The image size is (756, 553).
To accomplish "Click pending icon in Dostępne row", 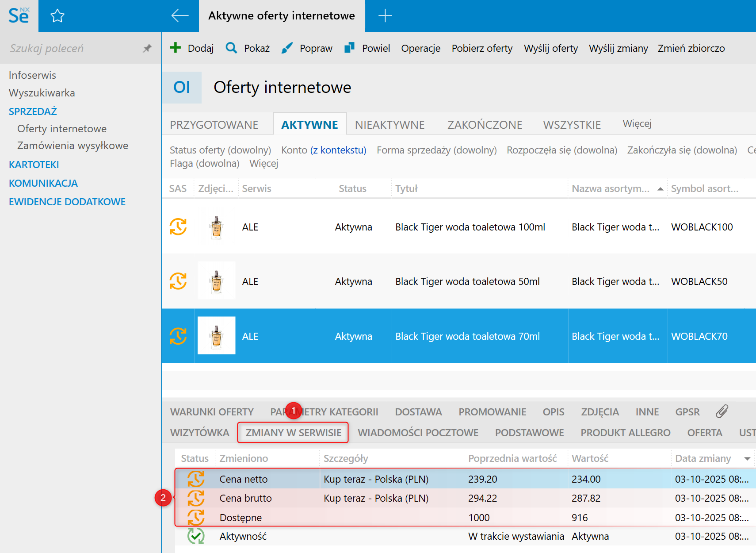I will point(196,517).
